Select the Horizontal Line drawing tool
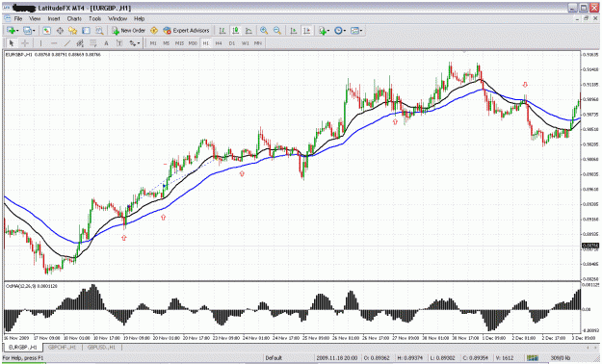This screenshot has height=364, width=602. pos(54,43)
